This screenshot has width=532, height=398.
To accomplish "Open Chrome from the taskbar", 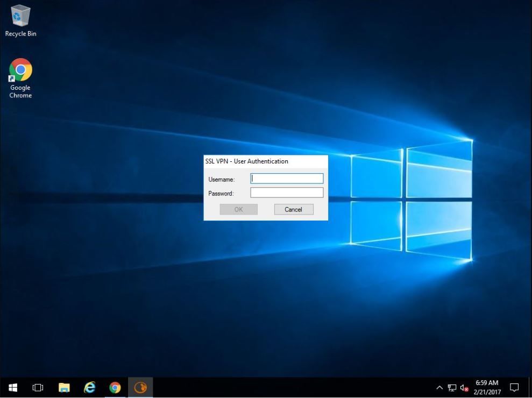I will [x=115, y=387].
